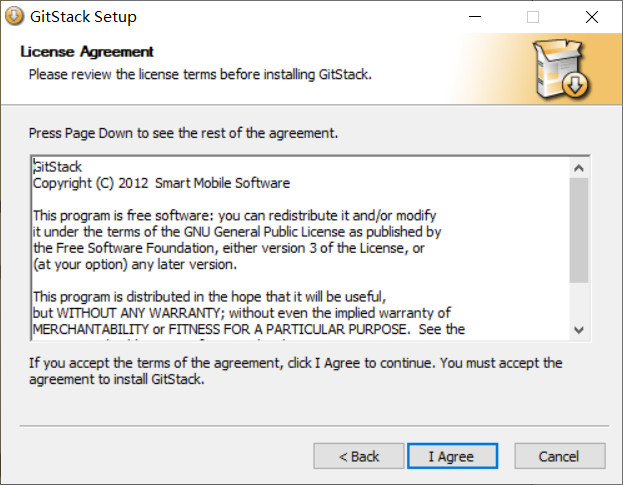Click the Copyright 2012 Smart Mobile Software line

click(161, 183)
